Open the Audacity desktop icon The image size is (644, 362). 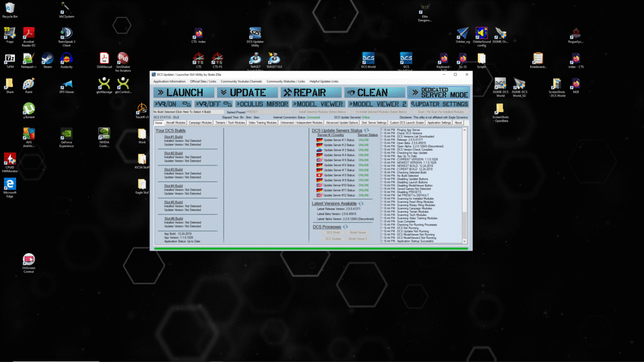coord(66,61)
